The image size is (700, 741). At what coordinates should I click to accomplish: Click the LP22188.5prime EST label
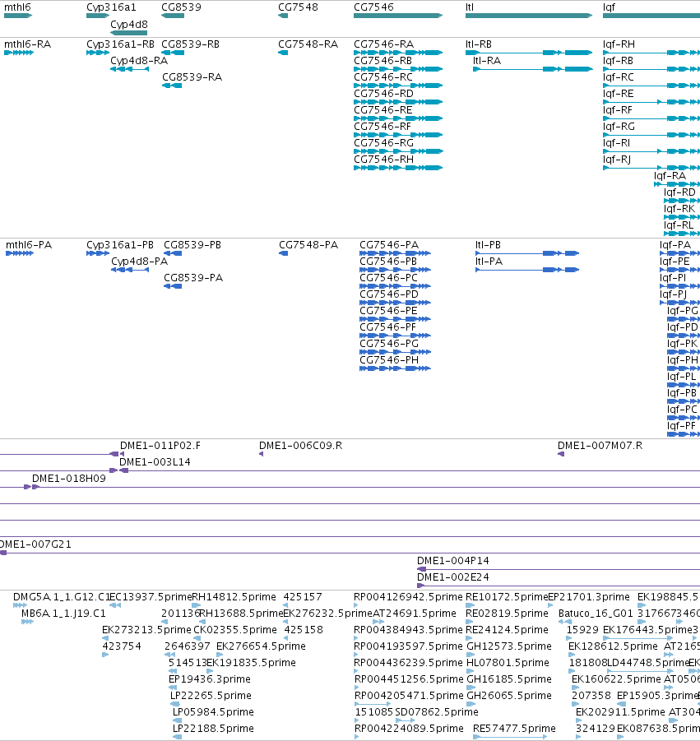tap(213, 729)
